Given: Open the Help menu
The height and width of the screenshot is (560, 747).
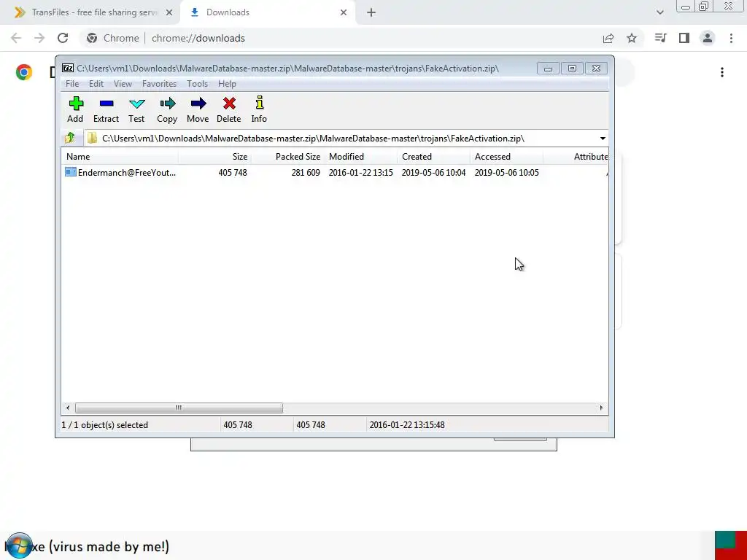Looking at the screenshot, I should pyautogui.click(x=227, y=84).
